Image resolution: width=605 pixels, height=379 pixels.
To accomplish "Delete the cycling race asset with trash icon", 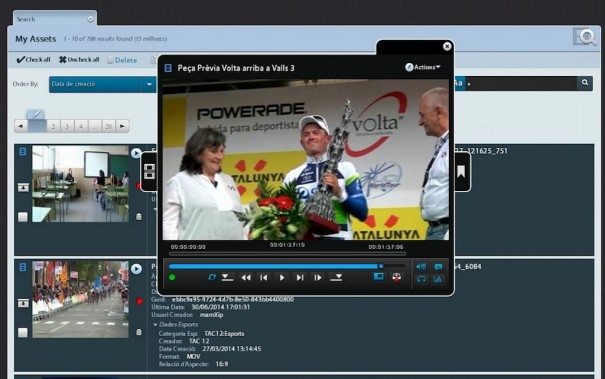I will [139, 332].
